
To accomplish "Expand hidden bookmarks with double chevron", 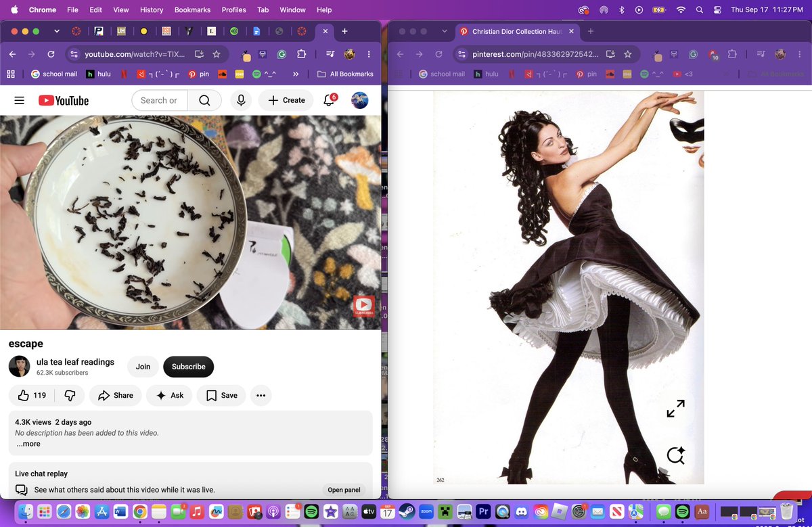I will 296,74.
